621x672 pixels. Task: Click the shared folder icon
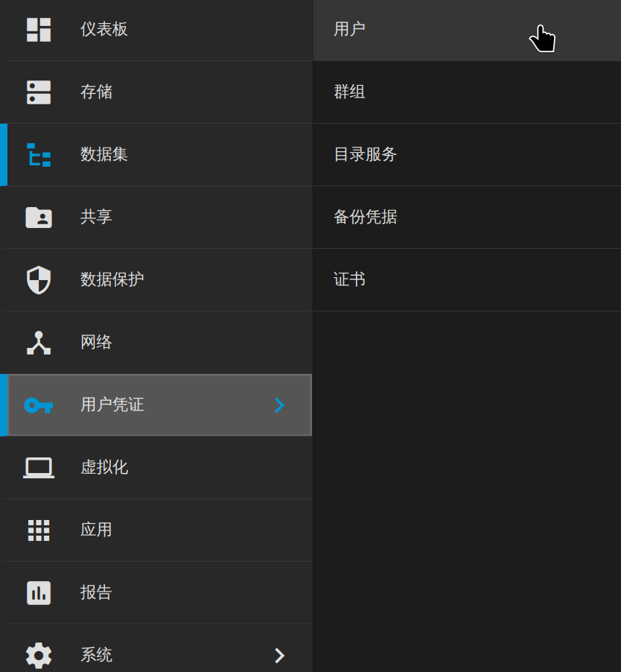pyautogui.click(x=39, y=218)
